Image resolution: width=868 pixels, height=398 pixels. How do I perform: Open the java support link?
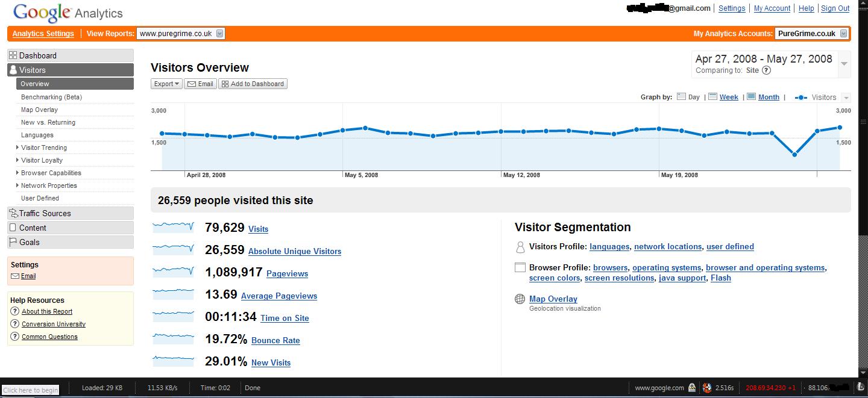tap(682, 278)
